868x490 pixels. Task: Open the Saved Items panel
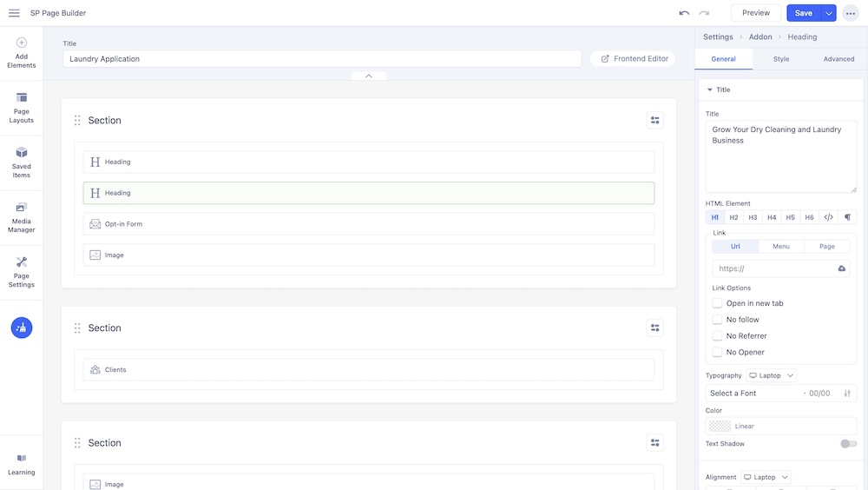tap(21, 162)
